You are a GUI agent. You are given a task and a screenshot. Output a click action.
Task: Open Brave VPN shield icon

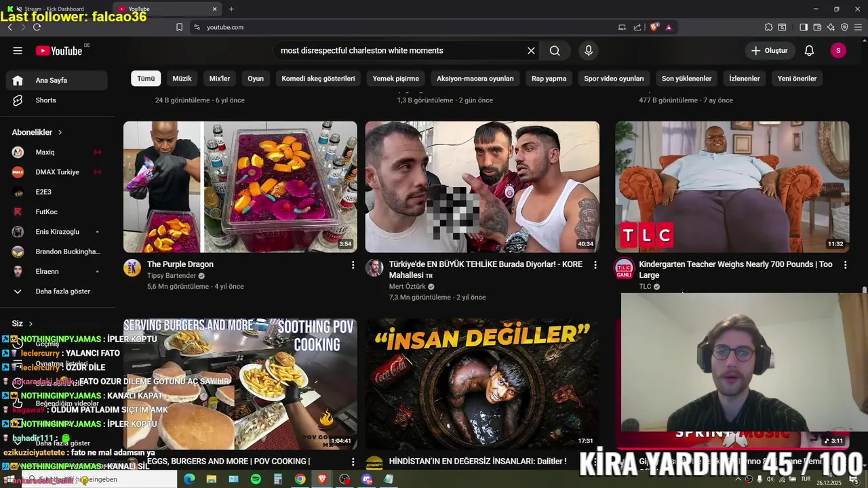click(x=844, y=27)
